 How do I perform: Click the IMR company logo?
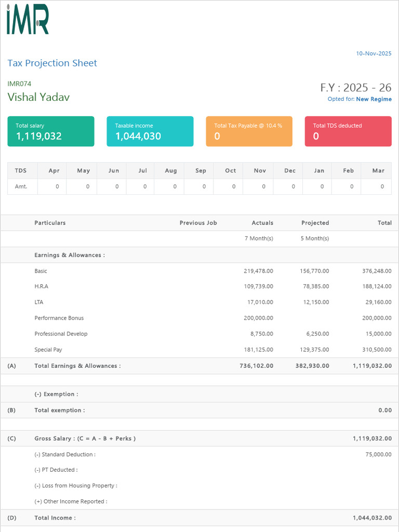coord(28,19)
